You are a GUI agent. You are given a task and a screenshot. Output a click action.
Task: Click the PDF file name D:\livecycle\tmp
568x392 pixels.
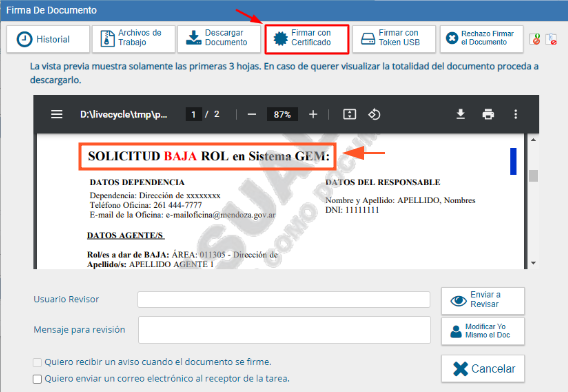[x=124, y=114]
